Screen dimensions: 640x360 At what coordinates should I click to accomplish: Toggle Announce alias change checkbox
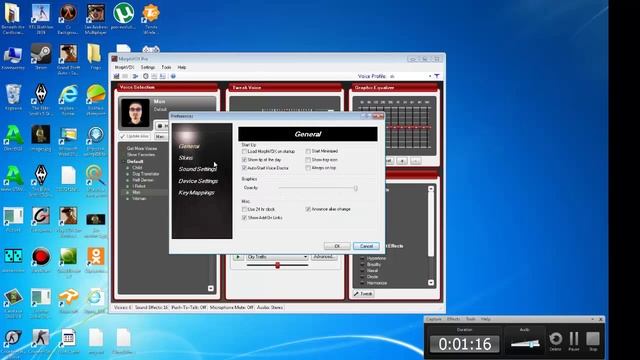308,209
